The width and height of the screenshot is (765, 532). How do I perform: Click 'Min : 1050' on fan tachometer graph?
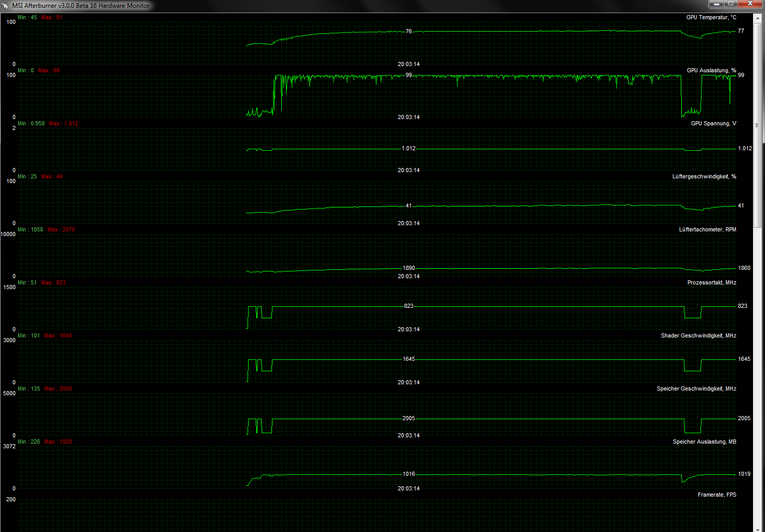coord(30,229)
